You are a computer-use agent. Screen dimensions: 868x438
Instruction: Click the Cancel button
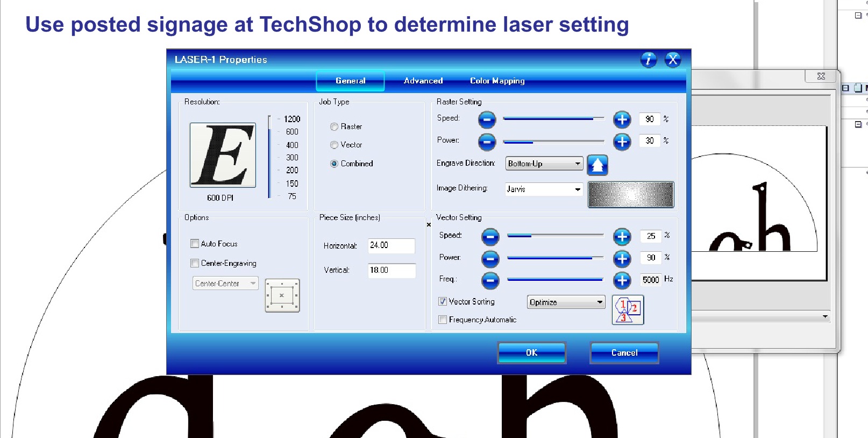tap(624, 353)
